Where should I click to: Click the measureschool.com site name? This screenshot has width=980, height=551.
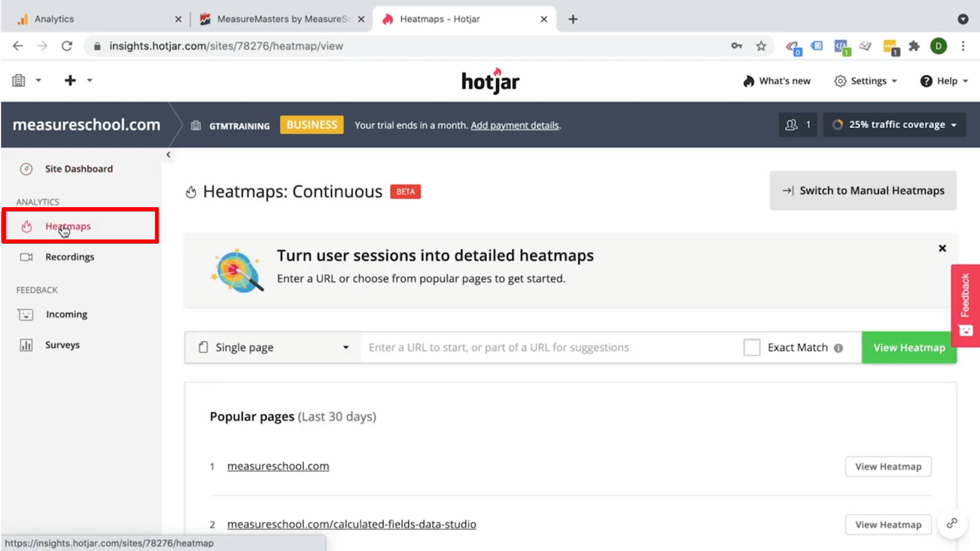(86, 124)
